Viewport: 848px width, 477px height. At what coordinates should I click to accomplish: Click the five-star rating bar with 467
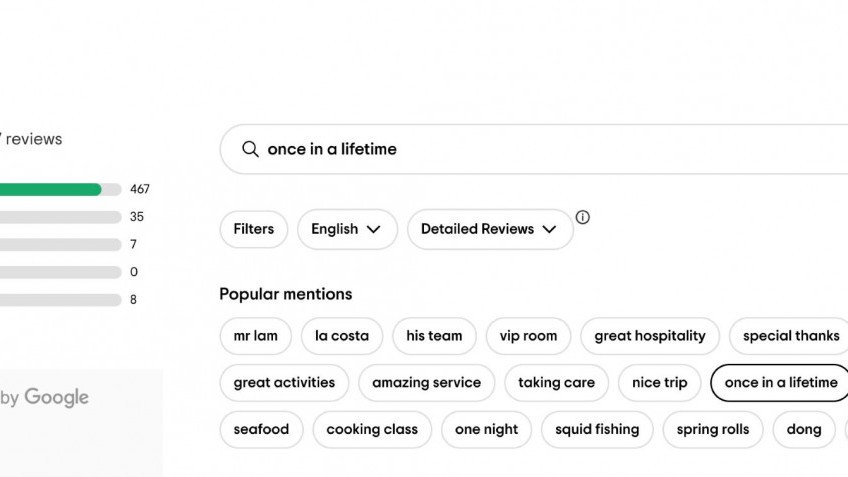coord(60,189)
